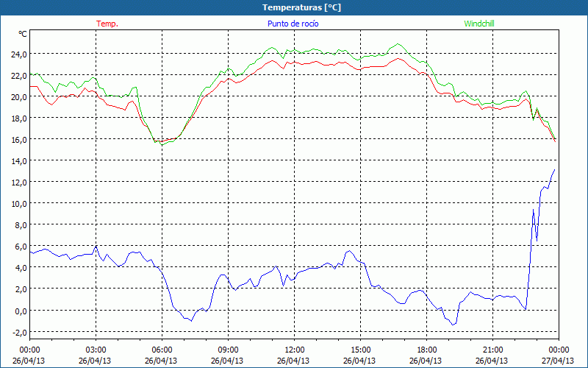
Task: Click the -2,0 y-axis value
Action: (x=19, y=333)
